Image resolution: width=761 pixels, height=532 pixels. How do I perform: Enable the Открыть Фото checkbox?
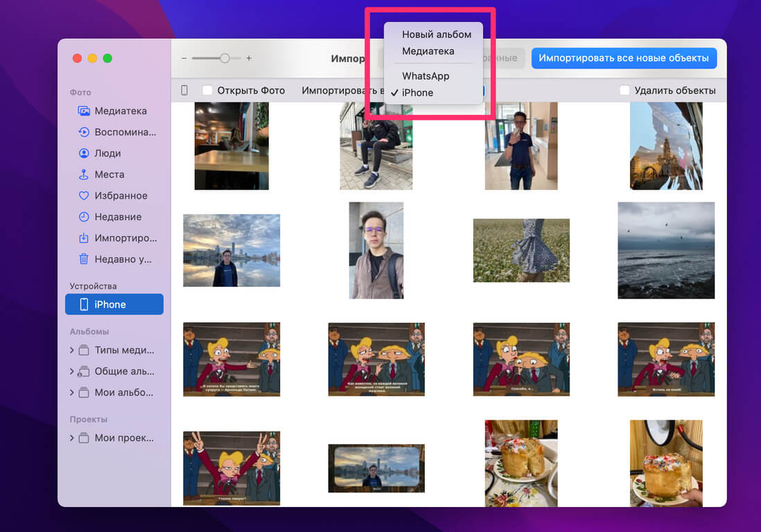click(x=207, y=90)
